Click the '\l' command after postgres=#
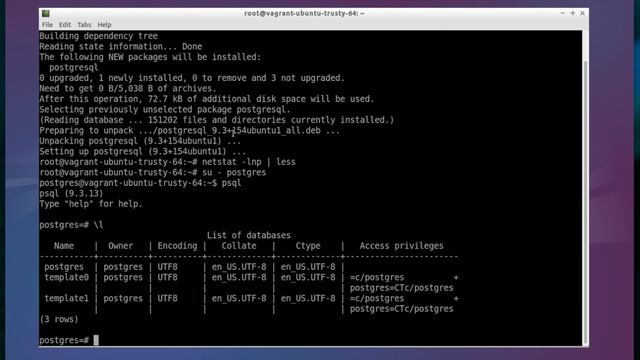 pos(98,225)
